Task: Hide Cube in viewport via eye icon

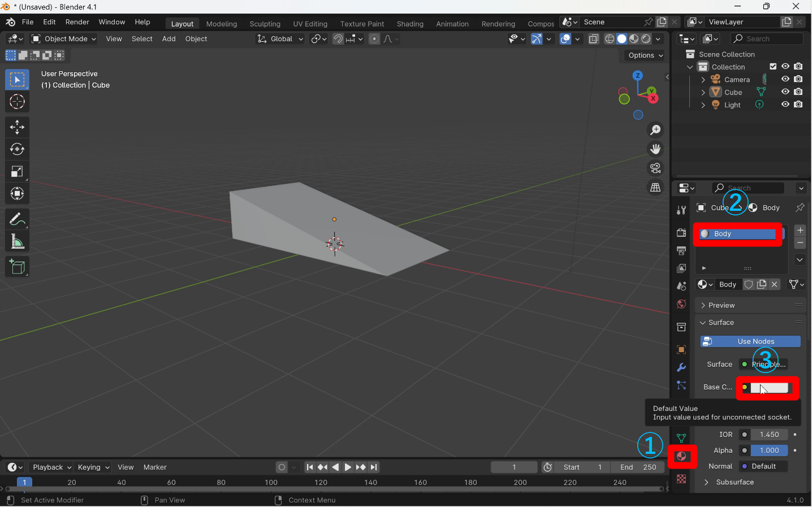Action: coord(785,92)
